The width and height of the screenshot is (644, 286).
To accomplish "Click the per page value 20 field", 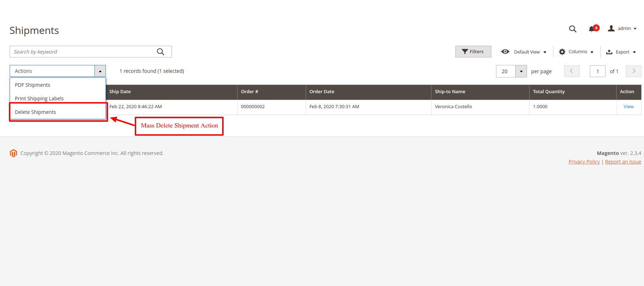I will pyautogui.click(x=506, y=71).
